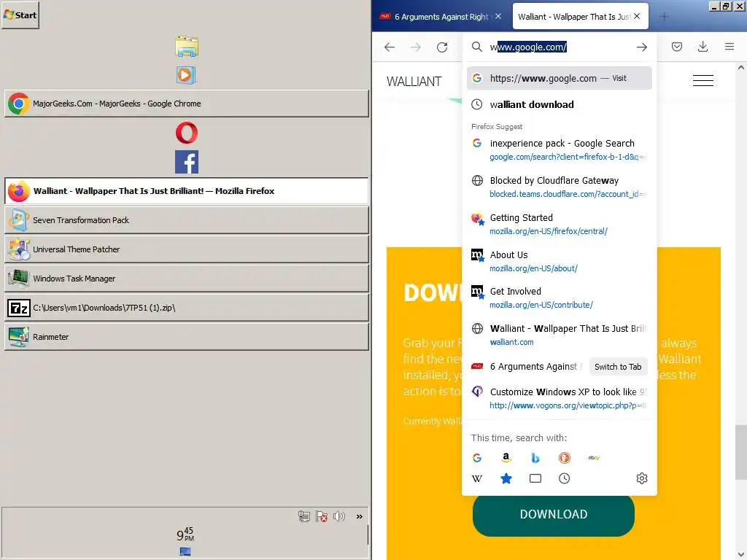Search in open Tabs icon
This screenshot has width=747, height=560.
535,478
